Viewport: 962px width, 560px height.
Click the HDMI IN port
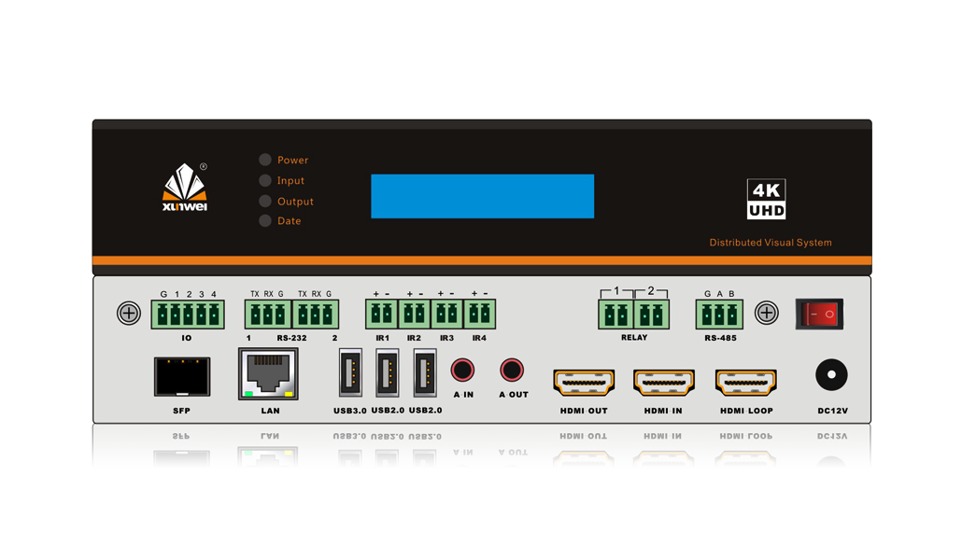click(664, 382)
